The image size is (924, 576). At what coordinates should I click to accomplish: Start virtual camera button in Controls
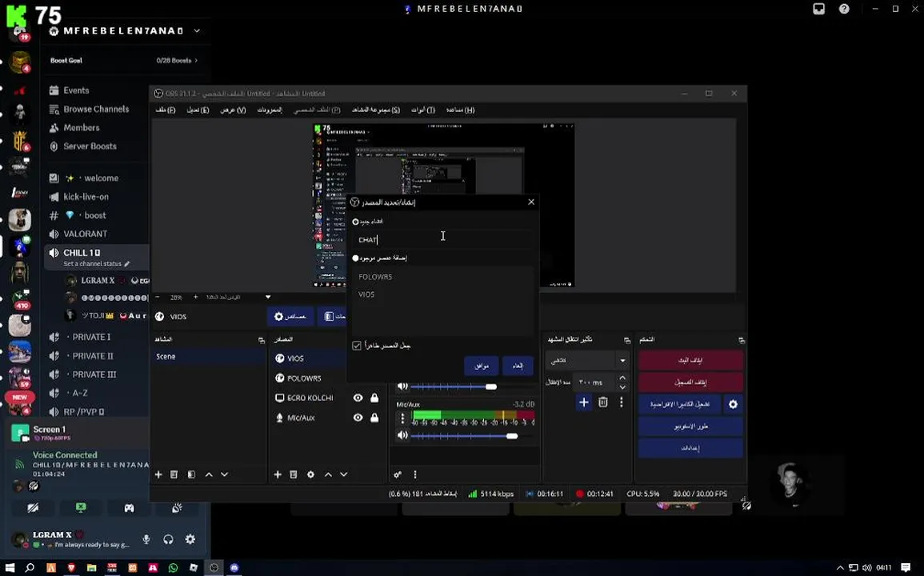680,405
